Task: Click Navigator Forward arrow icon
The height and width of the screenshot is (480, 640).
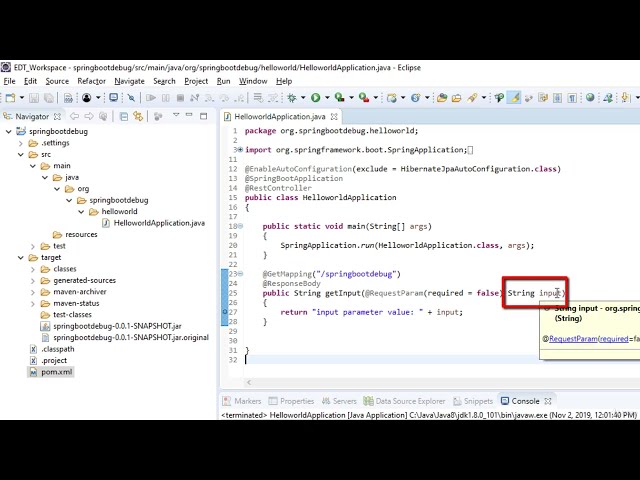Action: tap(89, 116)
